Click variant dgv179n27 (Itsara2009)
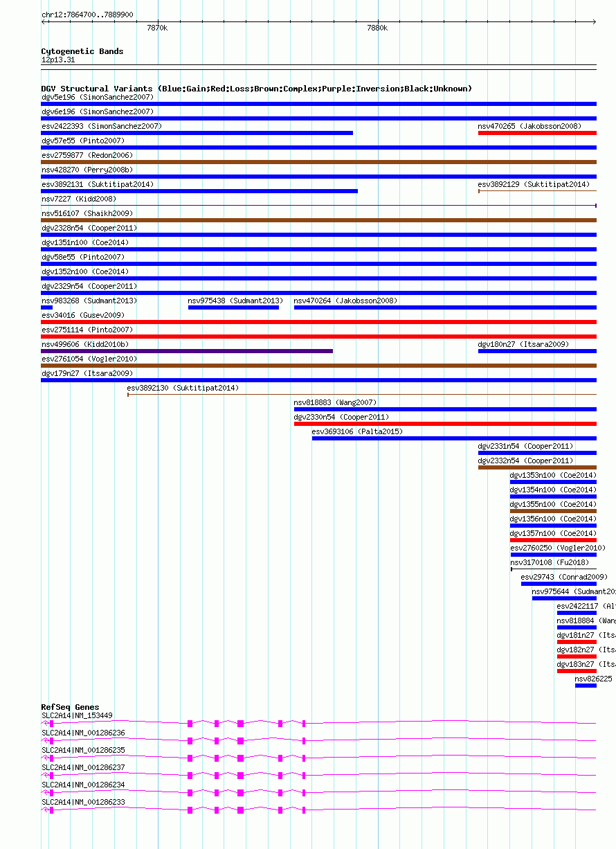 tap(87, 373)
